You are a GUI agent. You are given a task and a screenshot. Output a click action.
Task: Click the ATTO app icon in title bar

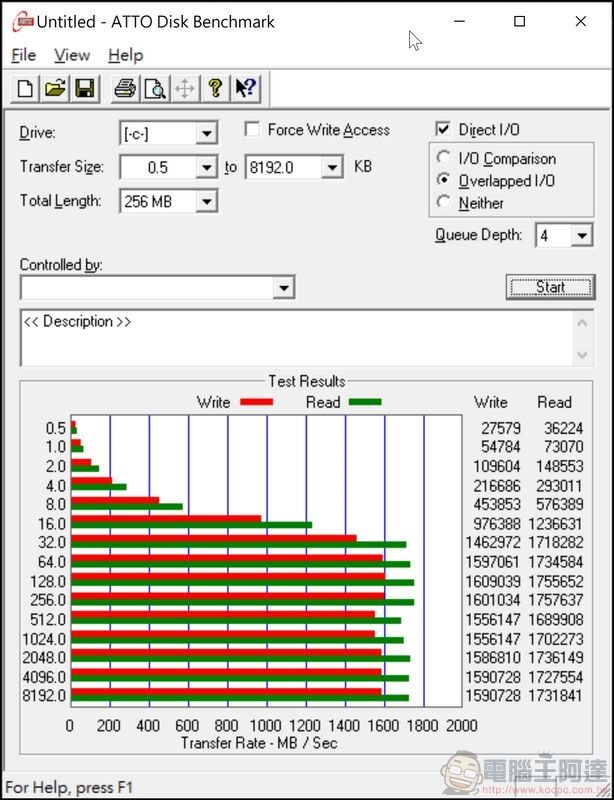pos(23,22)
